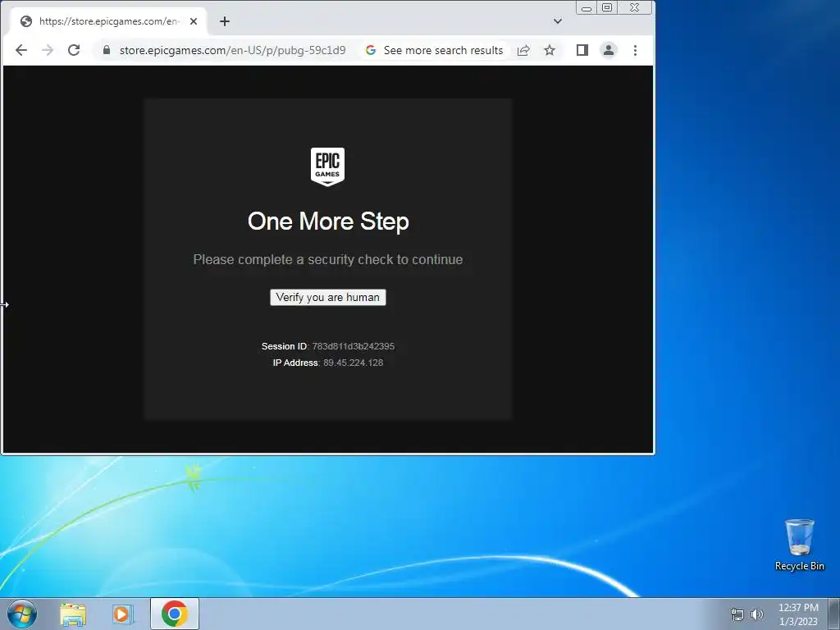Click the Show desktop strip on taskbar

[834, 614]
